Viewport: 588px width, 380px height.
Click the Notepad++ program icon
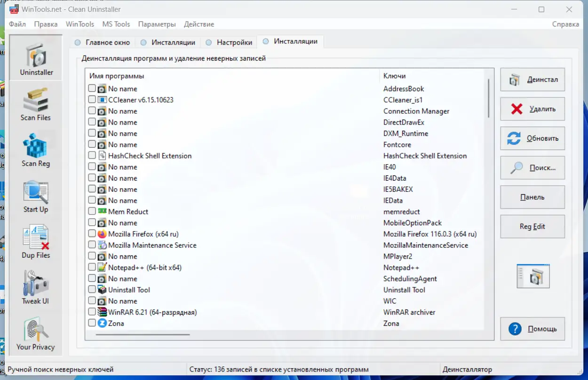pyautogui.click(x=102, y=268)
